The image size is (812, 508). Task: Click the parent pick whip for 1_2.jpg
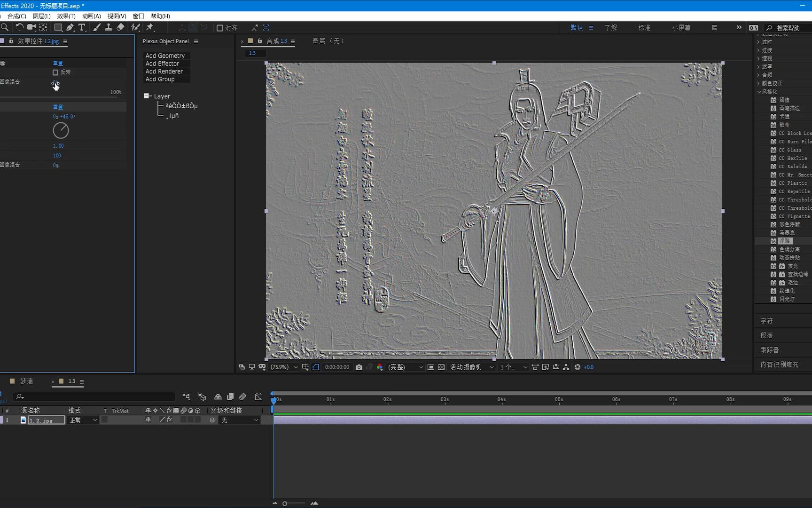point(212,420)
